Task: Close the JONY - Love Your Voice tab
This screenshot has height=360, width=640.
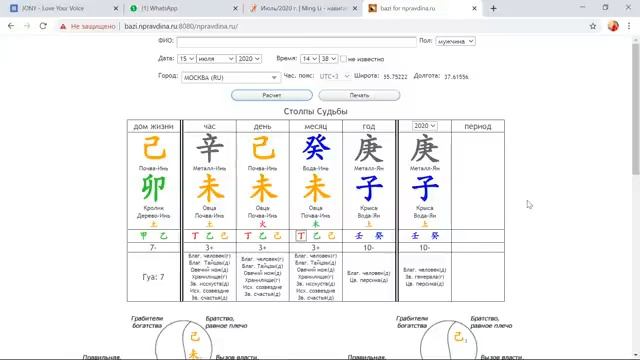Action: click(116, 8)
